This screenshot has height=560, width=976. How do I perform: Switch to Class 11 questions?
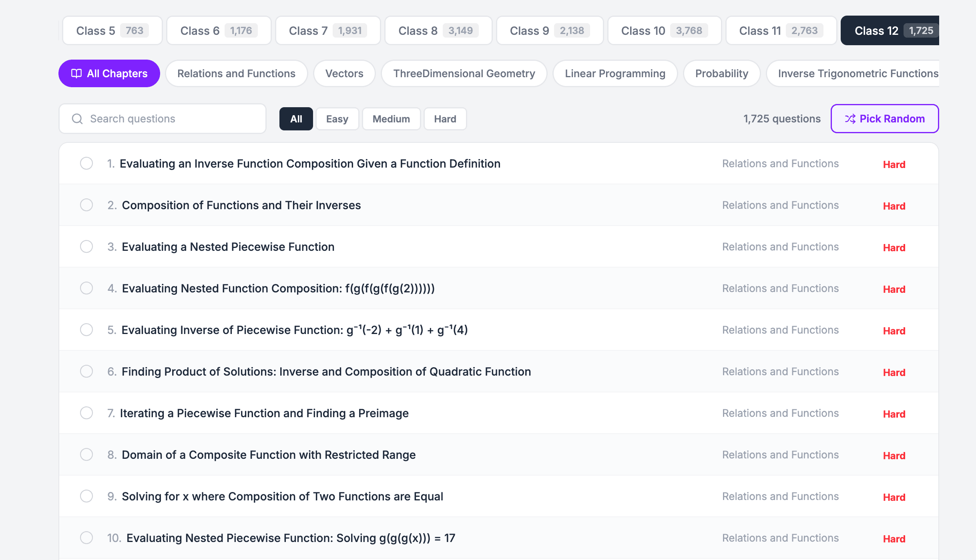click(x=780, y=30)
